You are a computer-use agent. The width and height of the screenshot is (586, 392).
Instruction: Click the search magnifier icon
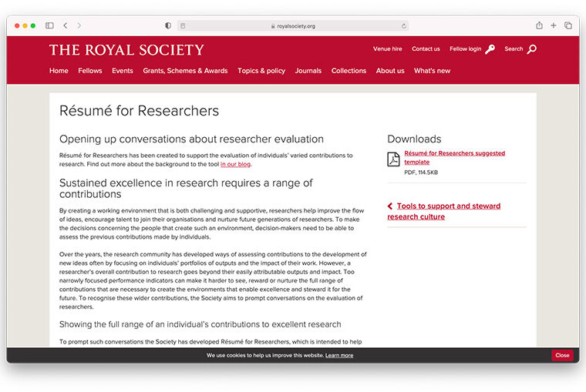click(x=530, y=49)
